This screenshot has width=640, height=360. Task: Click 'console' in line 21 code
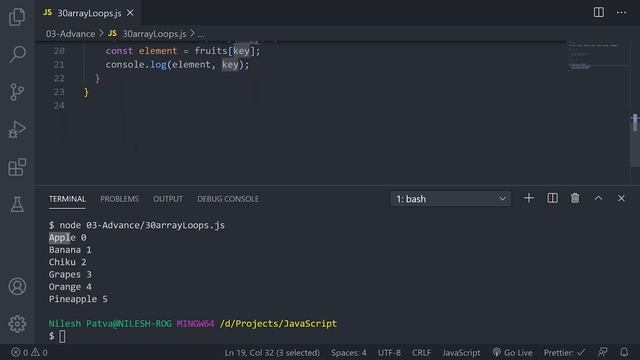tap(125, 64)
